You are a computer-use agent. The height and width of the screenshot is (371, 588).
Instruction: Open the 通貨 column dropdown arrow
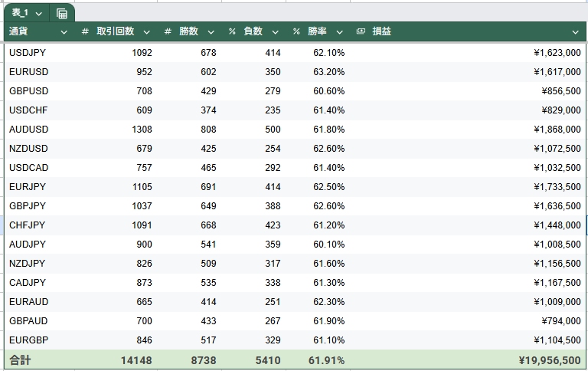pos(64,32)
